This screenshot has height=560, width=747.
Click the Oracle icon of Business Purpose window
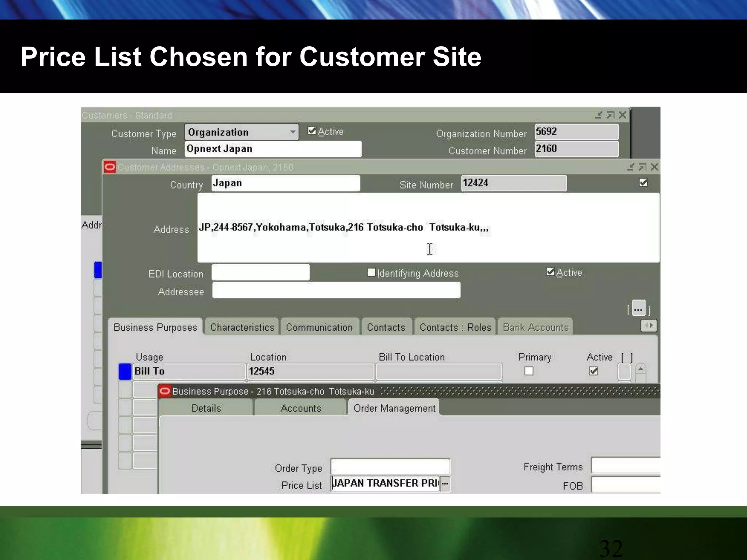165,391
